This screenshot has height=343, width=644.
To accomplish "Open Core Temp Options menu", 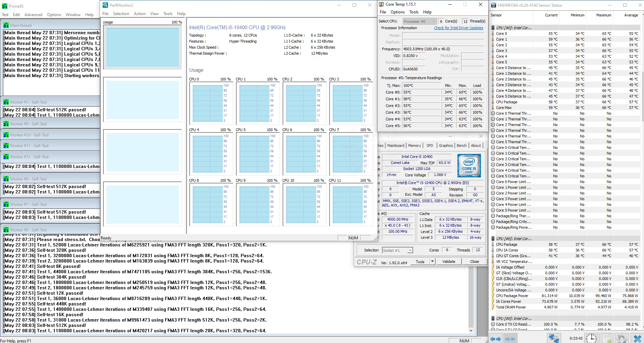I will 398,12.
